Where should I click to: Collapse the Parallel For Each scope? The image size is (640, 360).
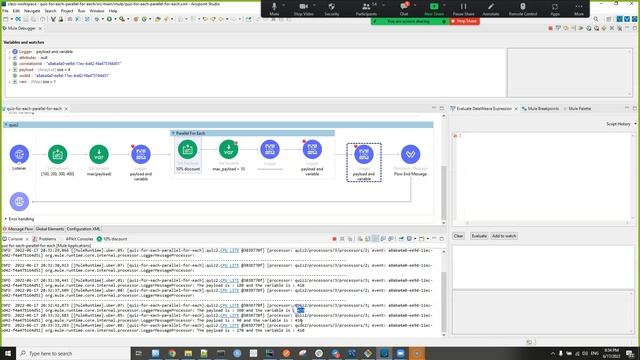(x=173, y=133)
